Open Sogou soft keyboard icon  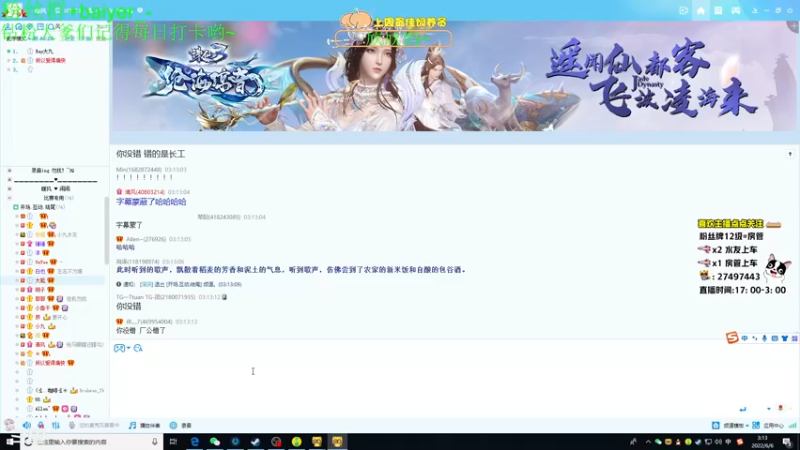pyautogui.click(x=774, y=338)
